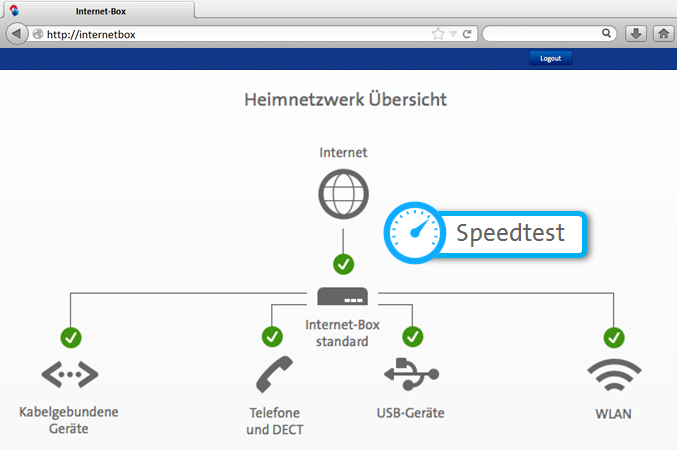Open browser downloads arrow button

tap(636, 34)
